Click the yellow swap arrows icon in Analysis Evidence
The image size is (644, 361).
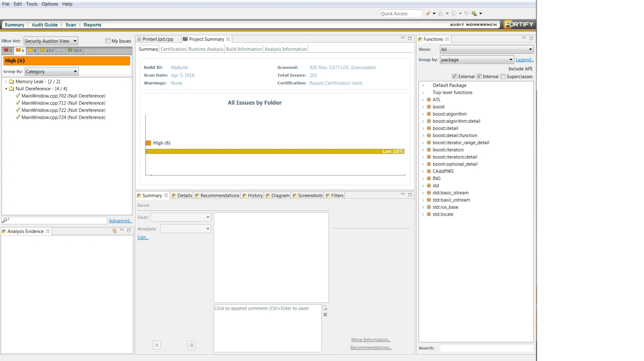click(x=114, y=231)
